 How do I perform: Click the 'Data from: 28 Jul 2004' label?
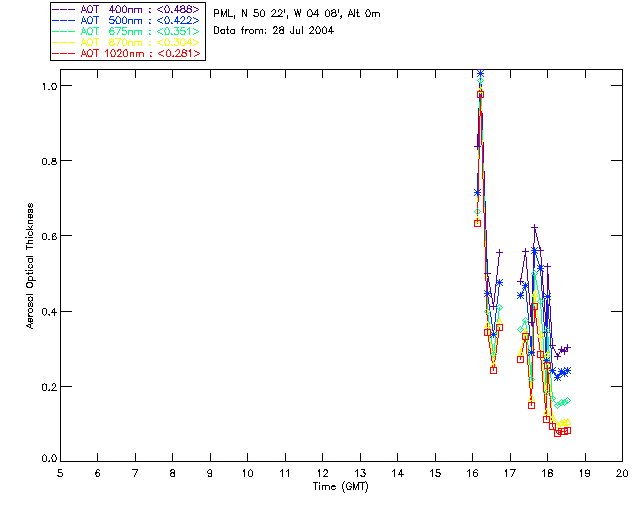click(x=273, y=30)
